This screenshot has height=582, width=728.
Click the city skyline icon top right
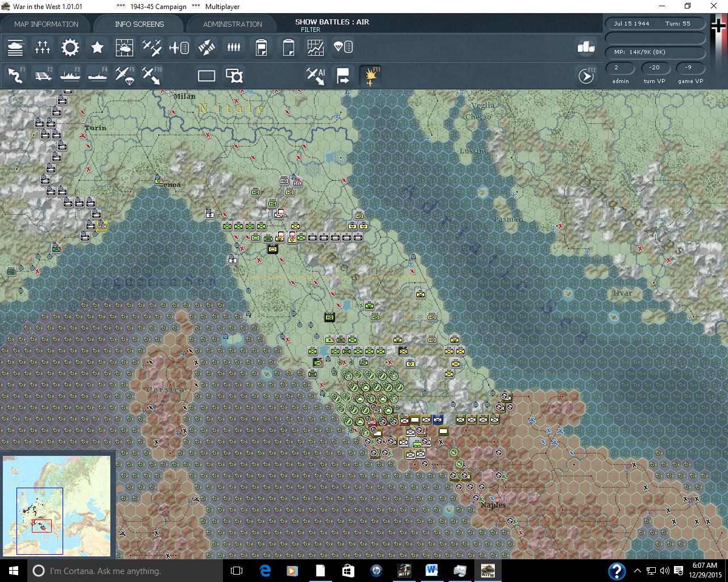(x=586, y=47)
